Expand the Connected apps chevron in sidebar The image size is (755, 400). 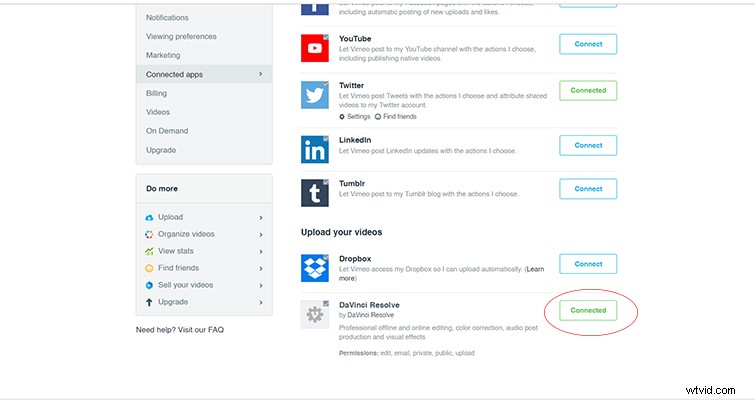(x=260, y=74)
